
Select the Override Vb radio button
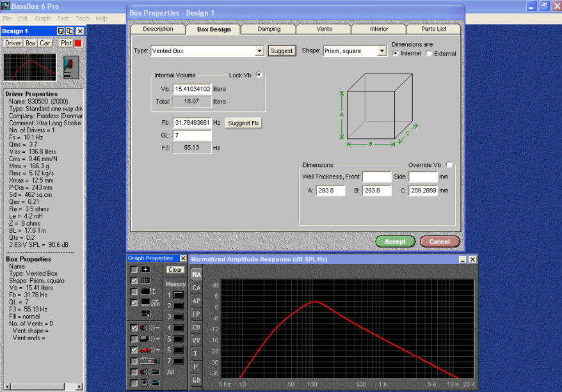pos(449,165)
